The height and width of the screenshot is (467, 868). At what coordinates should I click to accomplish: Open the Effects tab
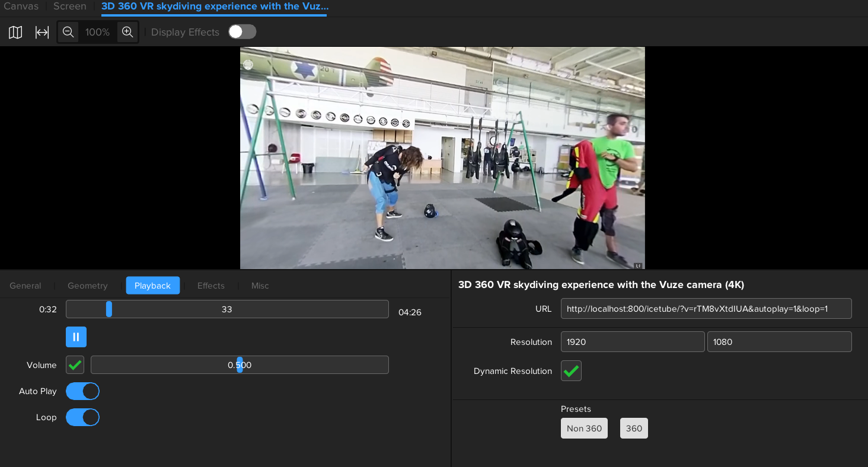[211, 286]
